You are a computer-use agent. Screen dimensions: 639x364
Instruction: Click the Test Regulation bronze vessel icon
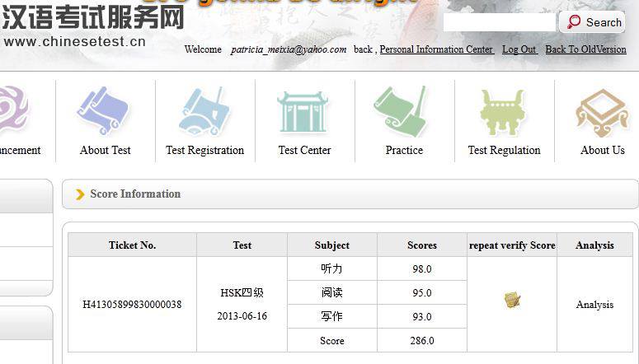pos(504,111)
